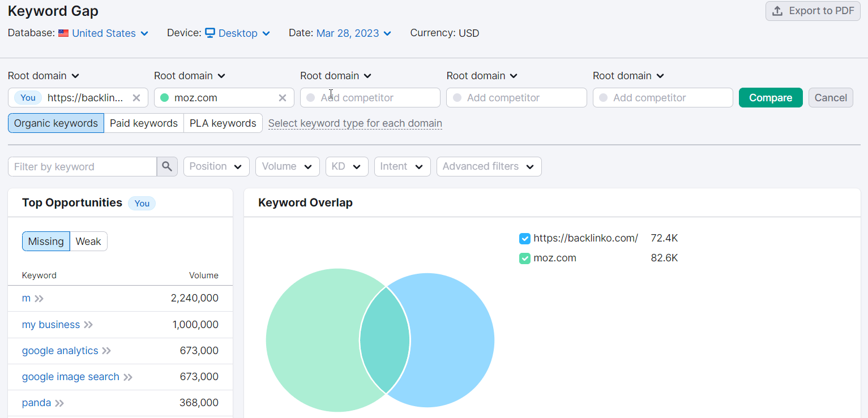Click the green color dot before moz.com

point(165,98)
